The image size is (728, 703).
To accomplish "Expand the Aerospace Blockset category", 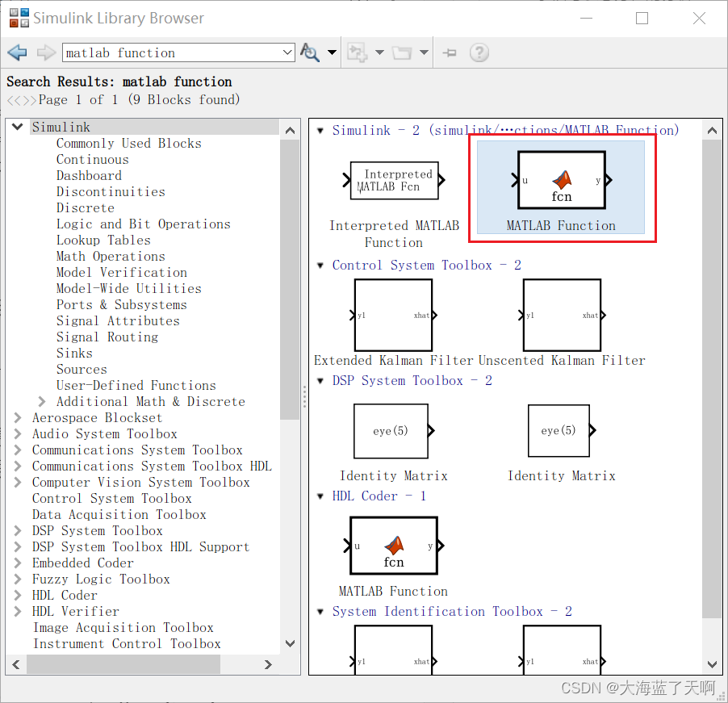I will [17, 417].
